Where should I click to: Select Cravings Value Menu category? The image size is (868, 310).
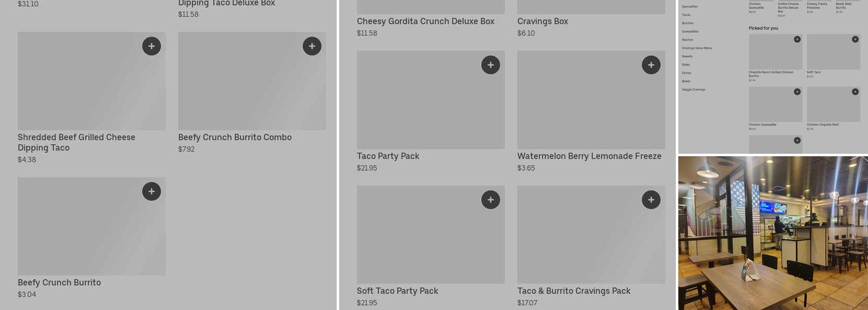click(x=697, y=48)
